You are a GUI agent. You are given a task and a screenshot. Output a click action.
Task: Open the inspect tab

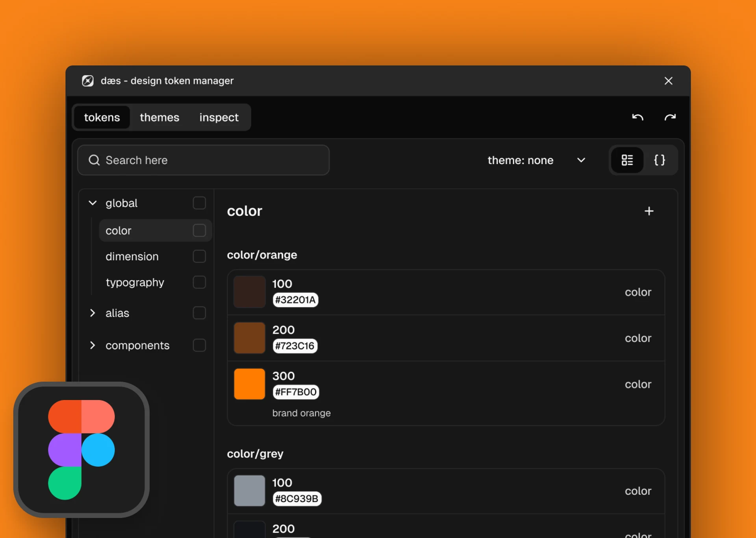[219, 117]
